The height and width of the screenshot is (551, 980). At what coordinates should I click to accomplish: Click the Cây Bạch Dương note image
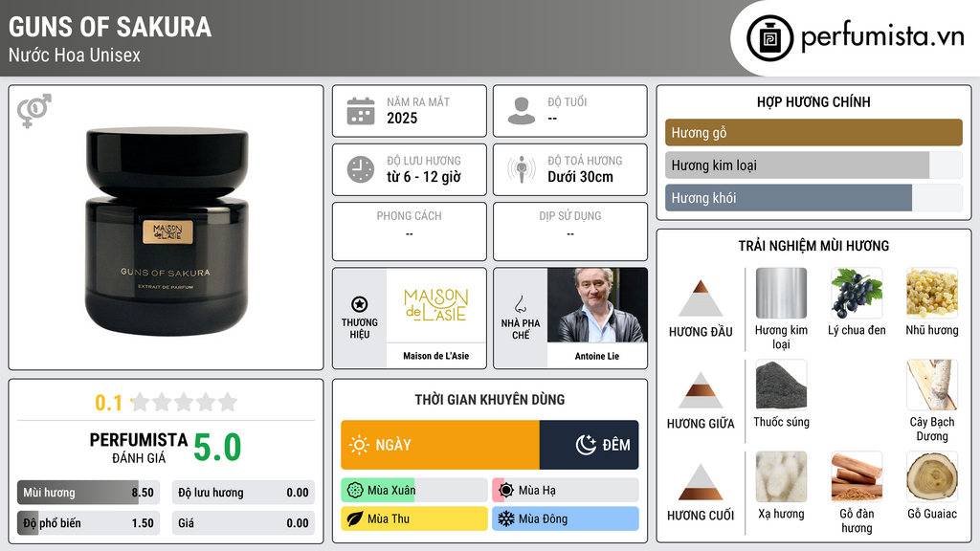[932, 386]
